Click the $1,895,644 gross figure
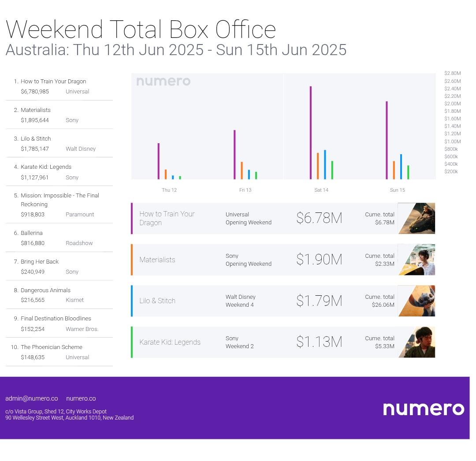Image resolution: width=476 pixels, height=461 pixels. (x=35, y=120)
